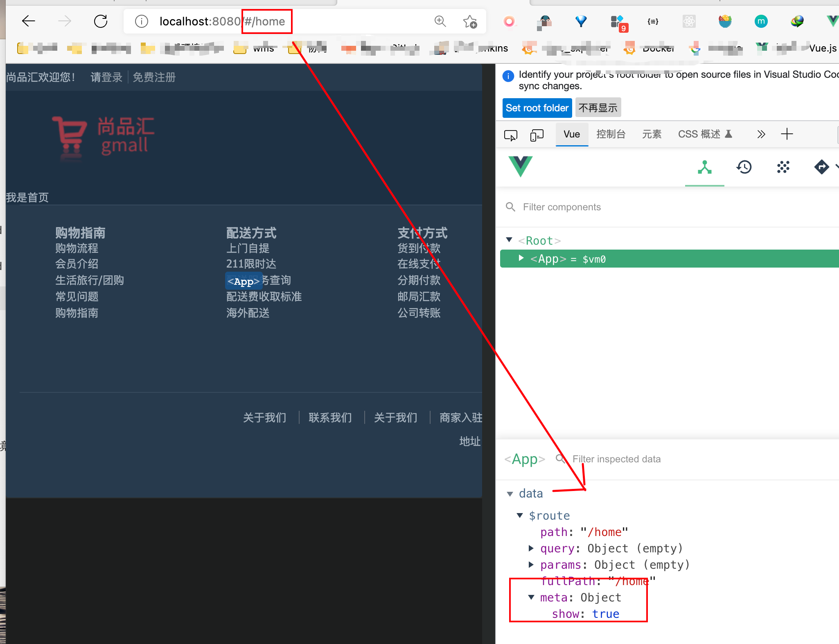The width and height of the screenshot is (839, 644).
Task: Open the 生活旅行/团购 link
Action: click(x=90, y=280)
